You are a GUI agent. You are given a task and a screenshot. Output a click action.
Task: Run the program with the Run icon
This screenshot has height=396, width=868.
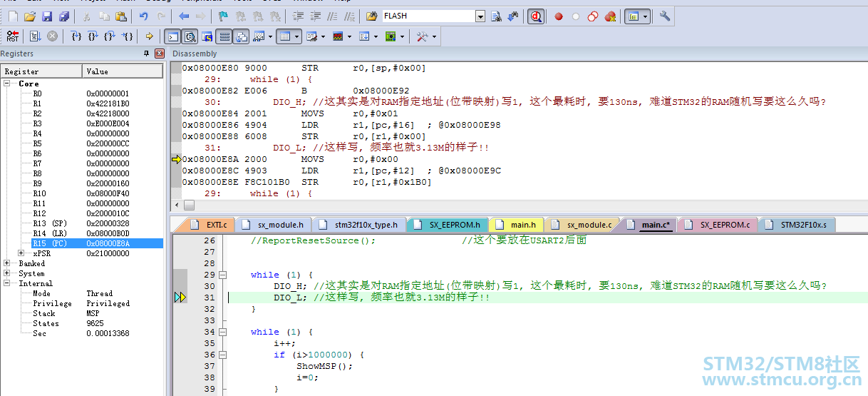coord(36,36)
